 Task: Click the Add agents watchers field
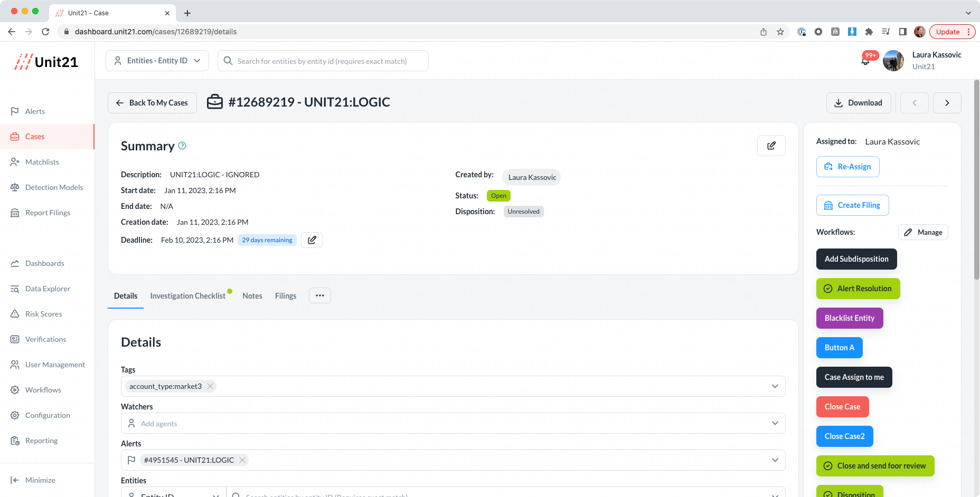[453, 423]
